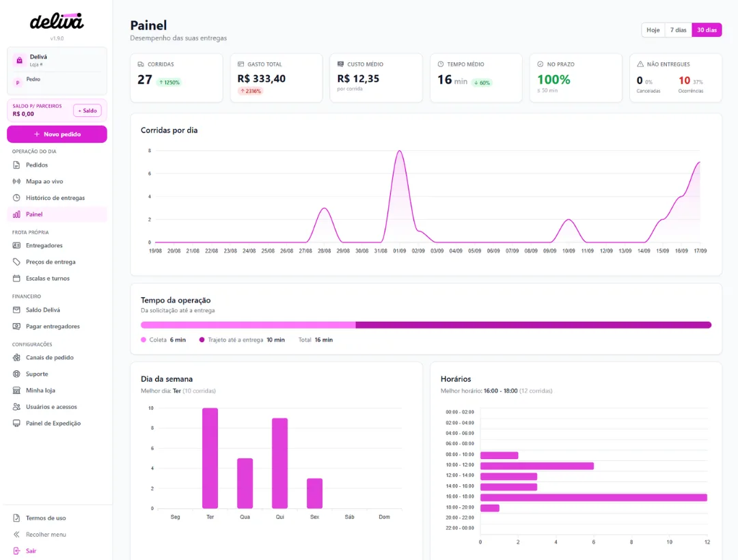Screen dimensions: 738x560
Task: Open the Mapa ao vivo broadcast icon
Action: coord(16,182)
